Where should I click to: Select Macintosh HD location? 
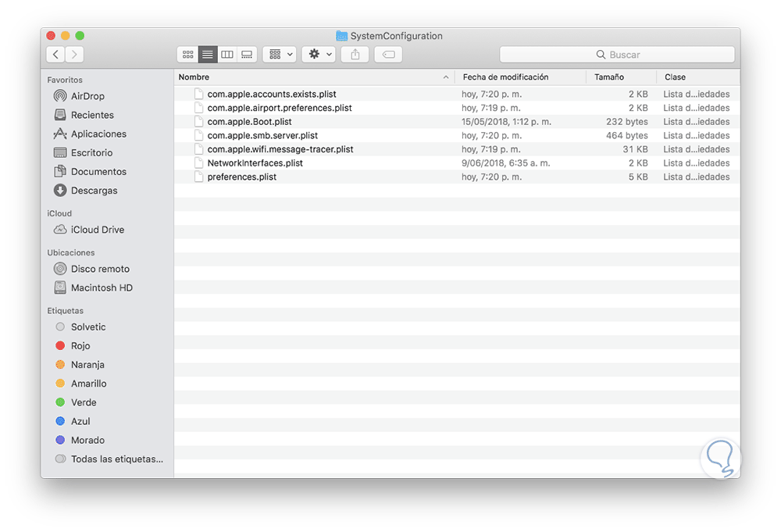(108, 288)
